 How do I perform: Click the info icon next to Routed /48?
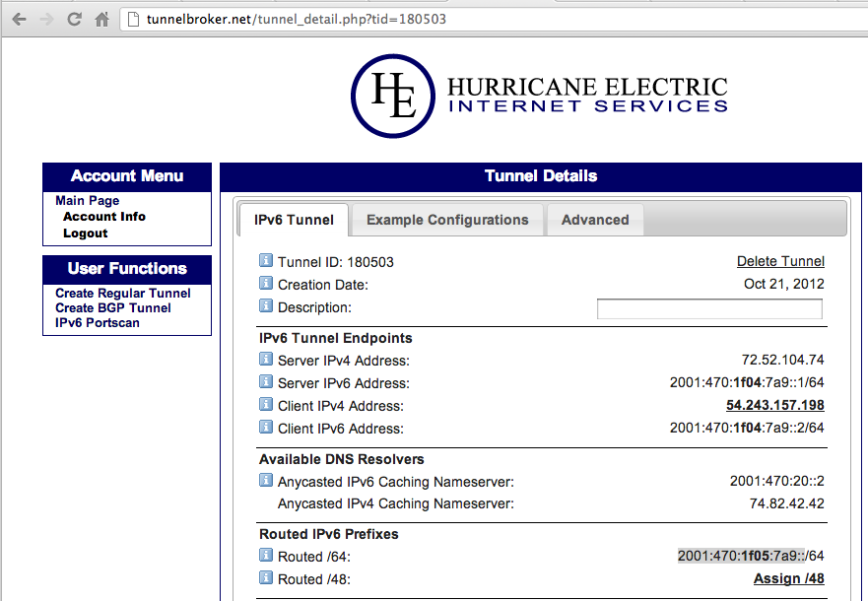[265, 578]
